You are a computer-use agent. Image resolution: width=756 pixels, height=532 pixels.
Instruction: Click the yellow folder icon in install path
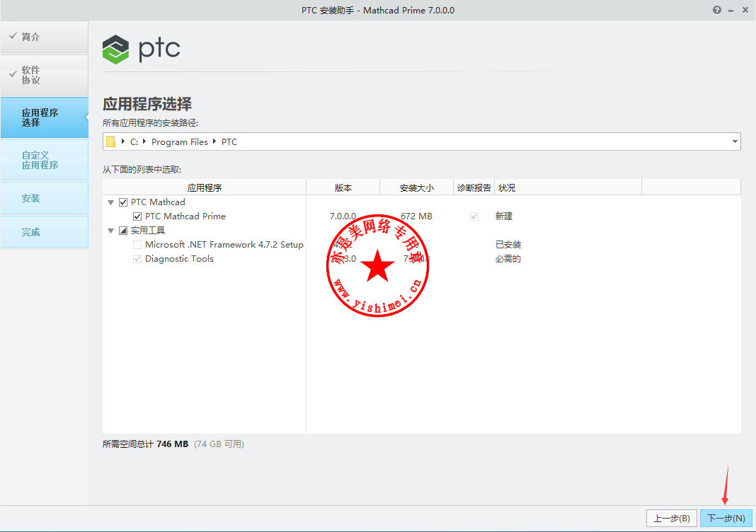click(x=111, y=141)
